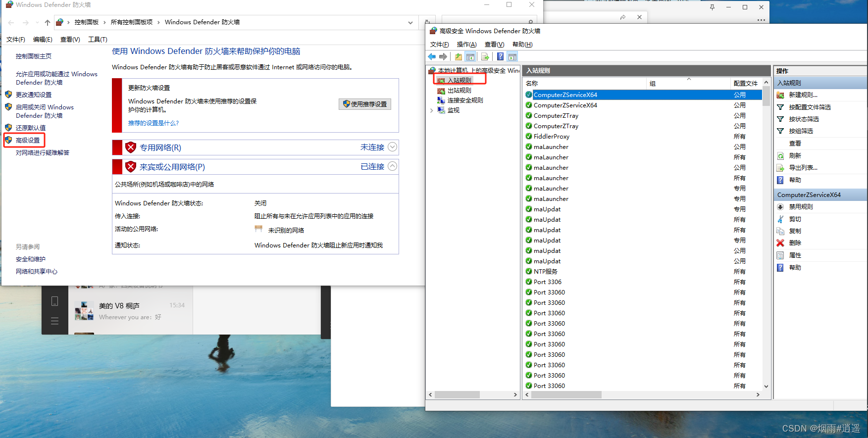Open the 推荐的设置是什么? link
This screenshot has width=868, height=438.
point(153,123)
